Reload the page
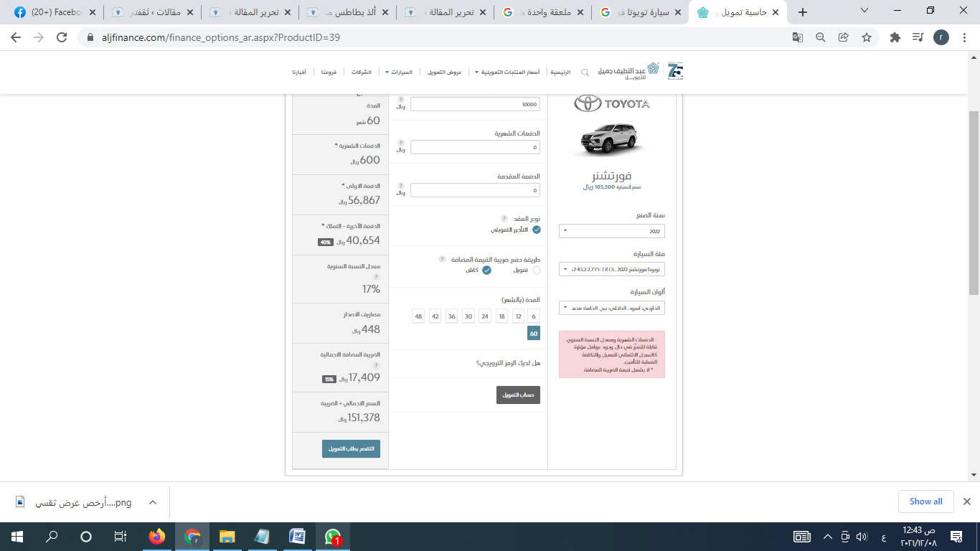Viewport: 980px width, 551px height. point(62,37)
